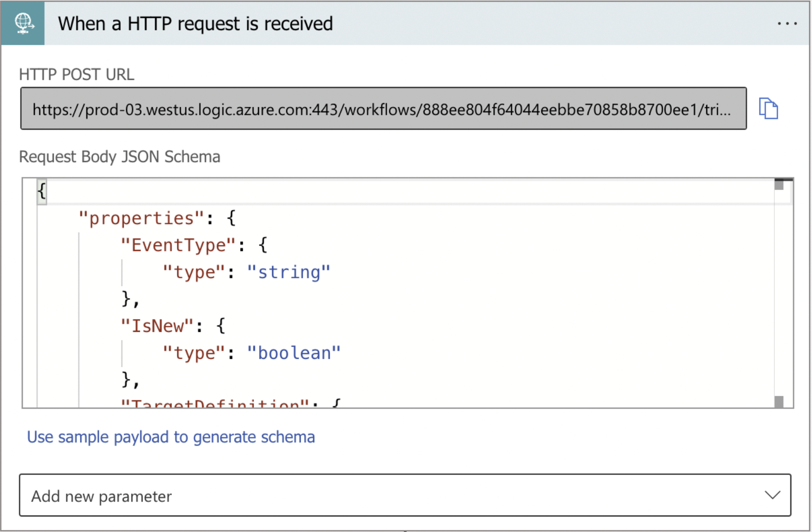Click the "string" type value
Screen dimensions: 812x532
point(289,272)
